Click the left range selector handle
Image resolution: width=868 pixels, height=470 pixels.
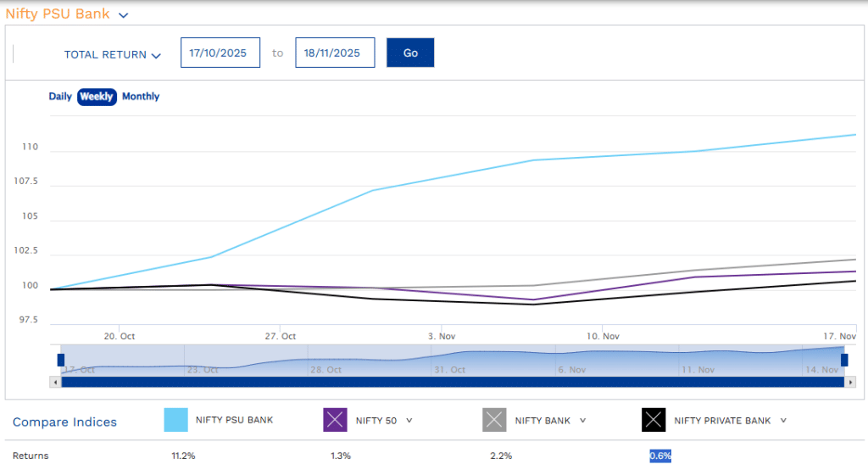pyautogui.click(x=61, y=360)
